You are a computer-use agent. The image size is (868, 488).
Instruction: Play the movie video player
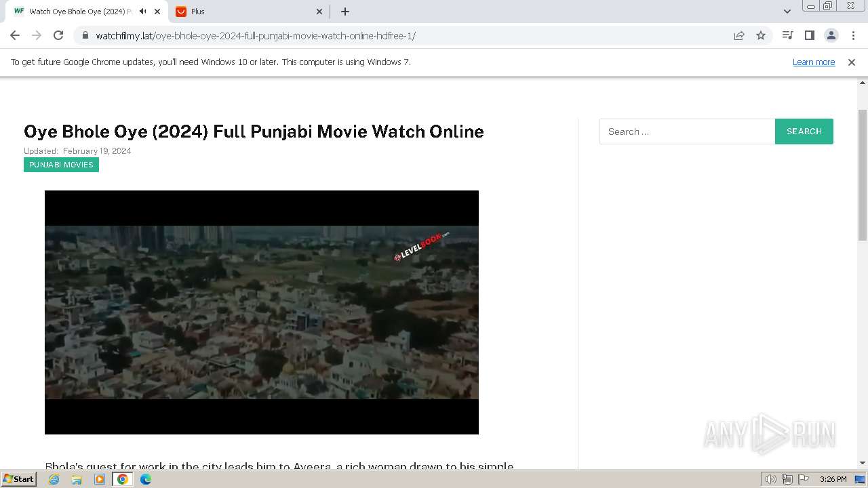(262, 312)
